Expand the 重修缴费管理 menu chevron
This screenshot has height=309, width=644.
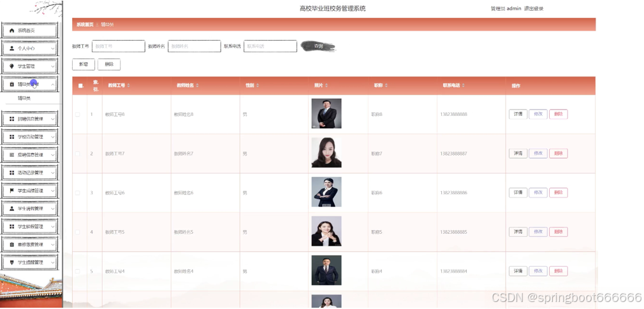pyautogui.click(x=53, y=245)
